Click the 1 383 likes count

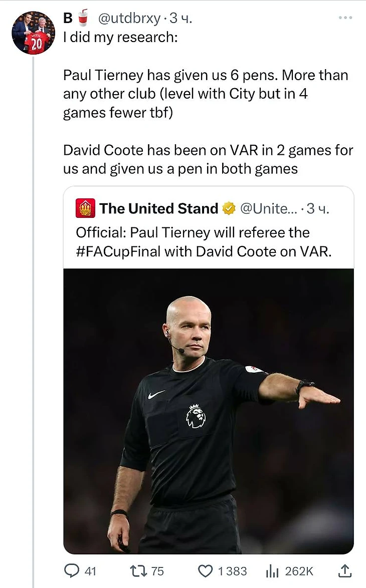pyautogui.click(x=233, y=571)
